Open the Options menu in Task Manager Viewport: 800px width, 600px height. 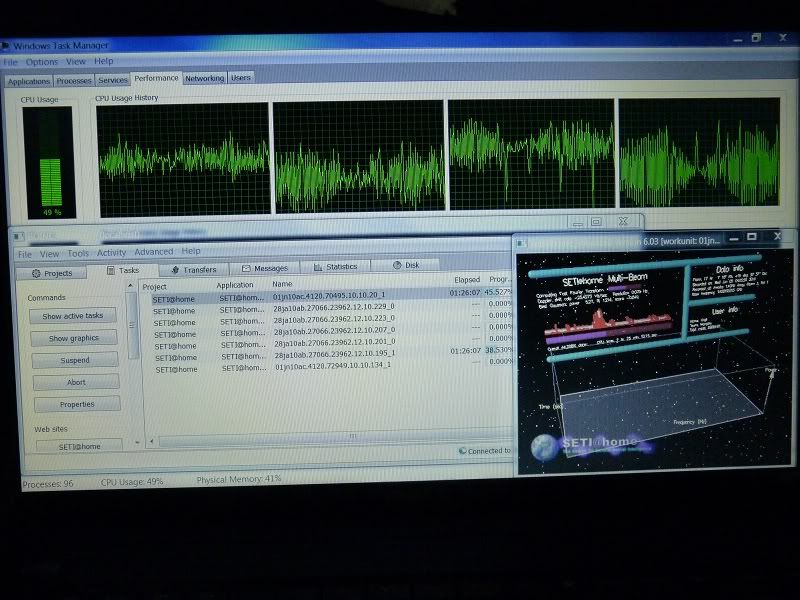(42, 62)
